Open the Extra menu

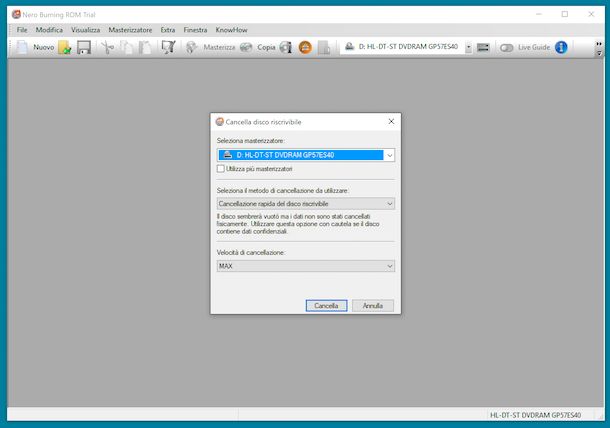[168, 30]
